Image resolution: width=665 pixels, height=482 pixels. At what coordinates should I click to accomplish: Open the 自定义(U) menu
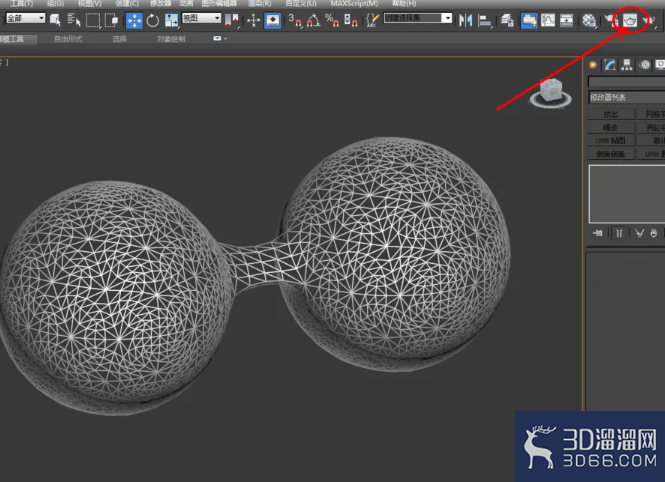click(301, 3)
